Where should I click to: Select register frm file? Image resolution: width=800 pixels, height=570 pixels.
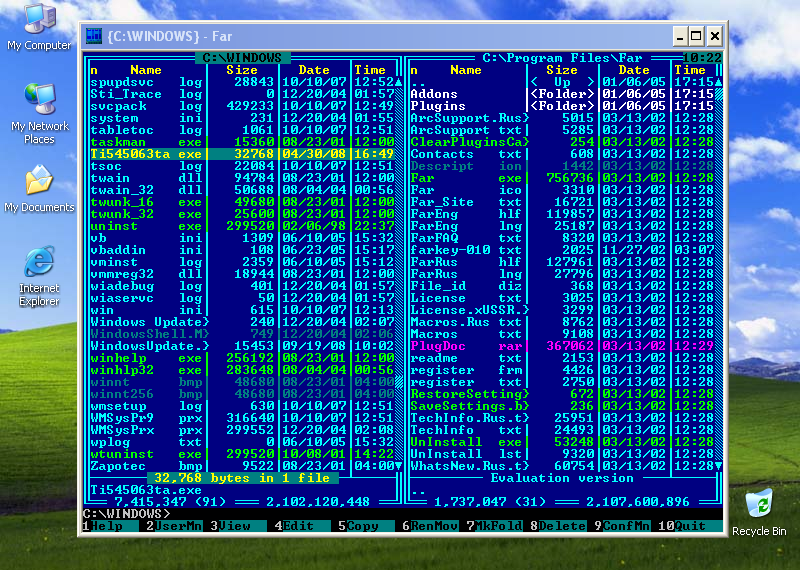click(562, 370)
